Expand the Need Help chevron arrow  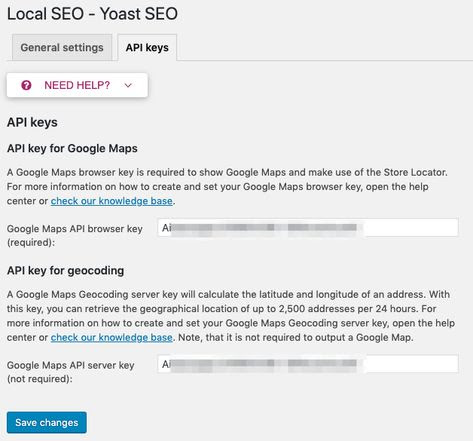128,86
